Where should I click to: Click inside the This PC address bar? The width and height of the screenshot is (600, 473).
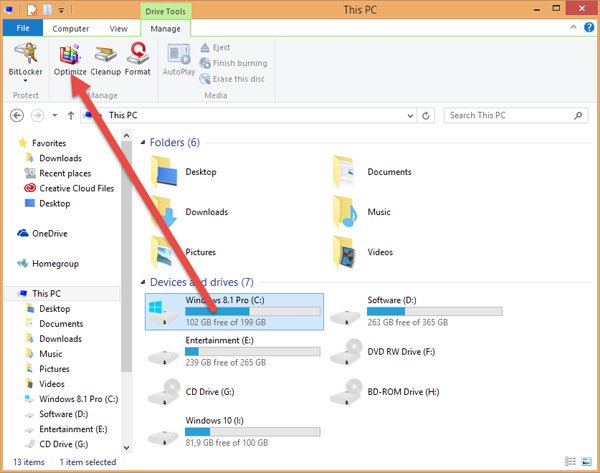coord(249,116)
